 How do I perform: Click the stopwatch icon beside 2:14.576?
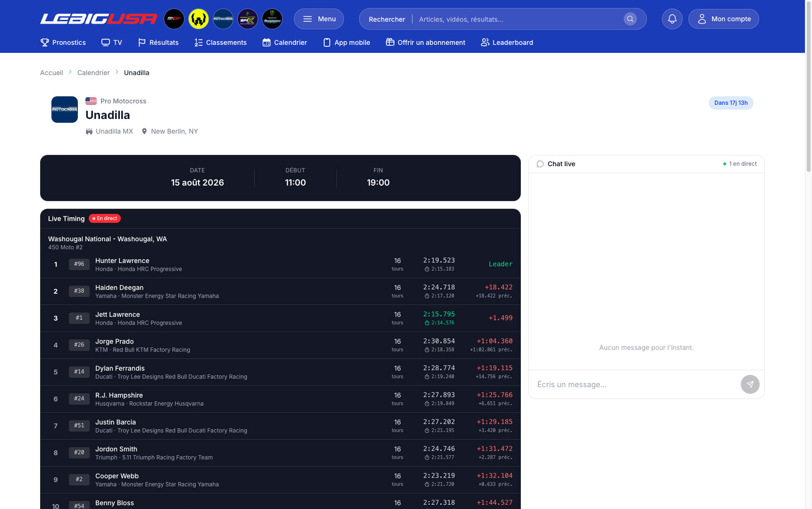tap(427, 323)
